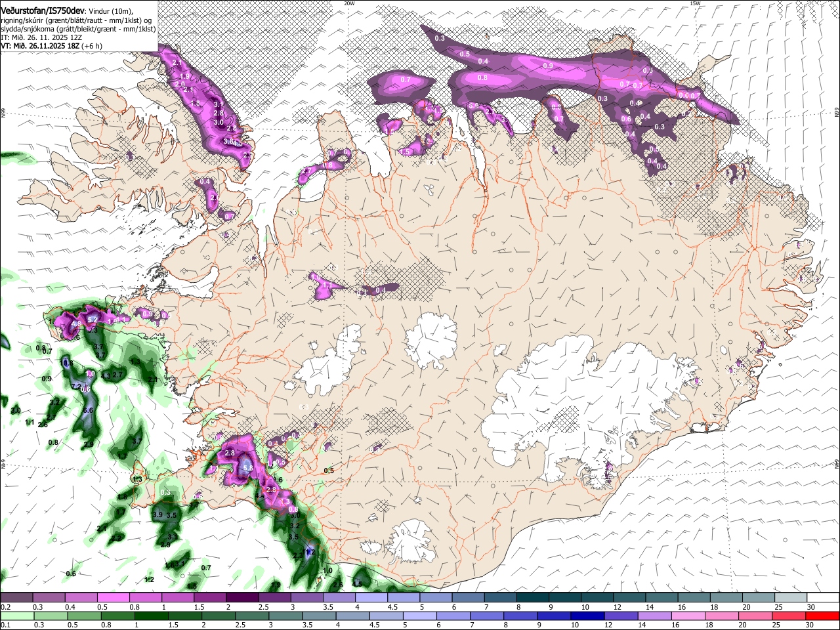Click the pale lavender 4 swatch in upper legend row
The width and height of the screenshot is (840, 630).
pyautogui.click(x=371, y=597)
